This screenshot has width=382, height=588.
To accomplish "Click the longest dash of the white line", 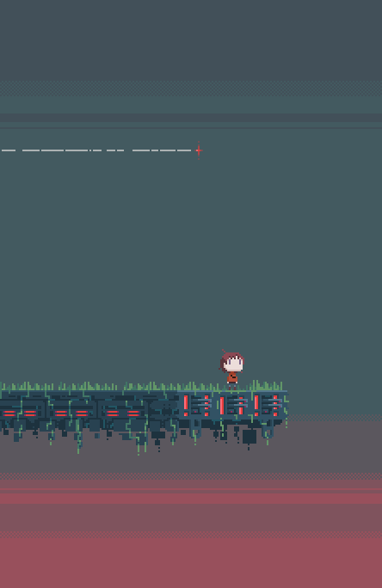I will coord(77,150).
